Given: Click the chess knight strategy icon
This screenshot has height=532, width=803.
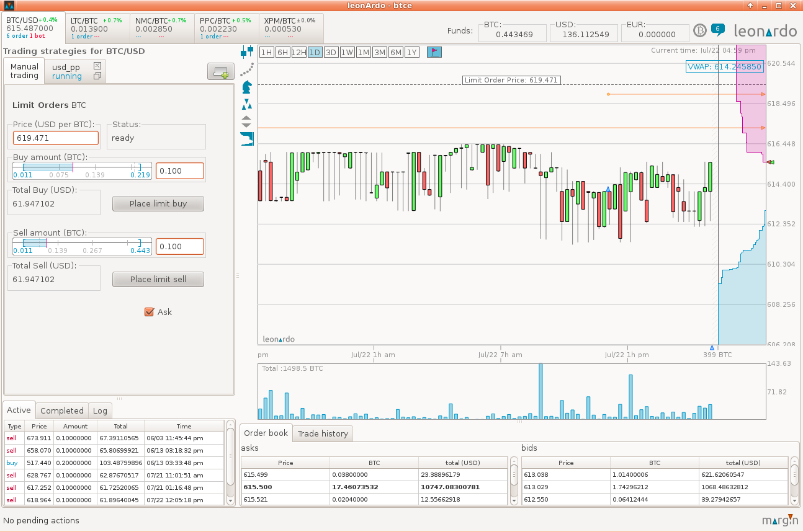Looking at the screenshot, I should coord(247,86).
